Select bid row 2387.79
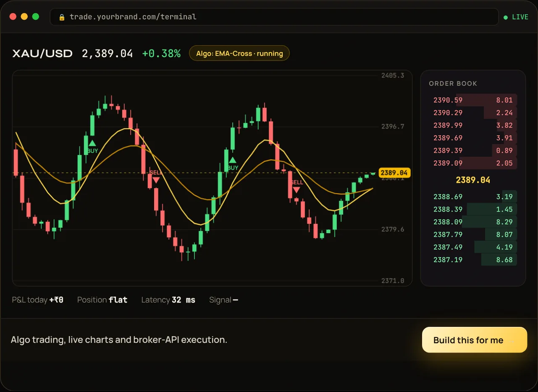The height and width of the screenshot is (392, 538). click(473, 234)
